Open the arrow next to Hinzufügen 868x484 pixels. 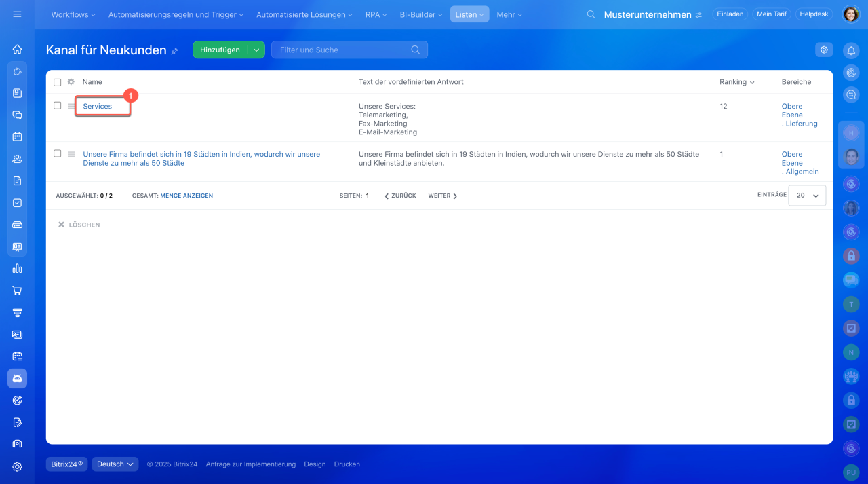pyautogui.click(x=256, y=50)
